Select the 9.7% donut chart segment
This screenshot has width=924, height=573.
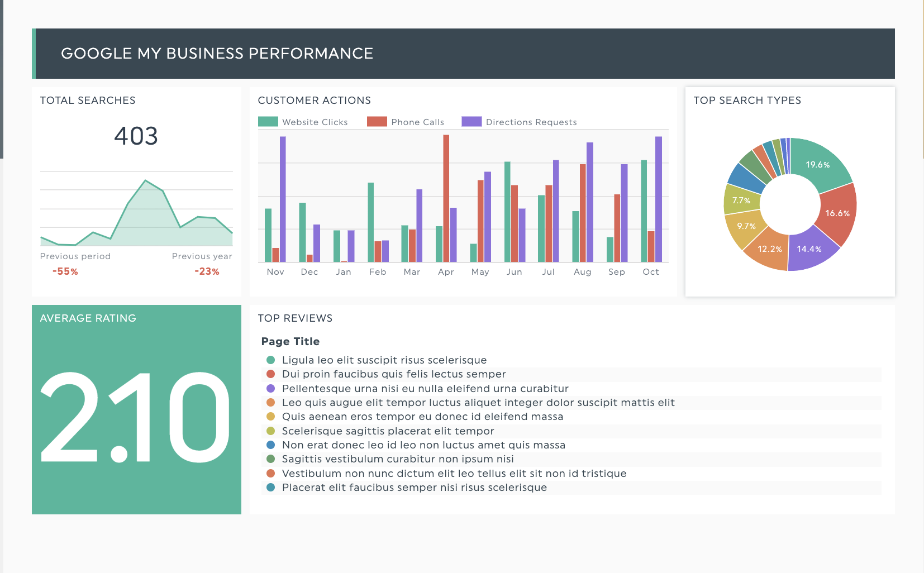point(745,226)
